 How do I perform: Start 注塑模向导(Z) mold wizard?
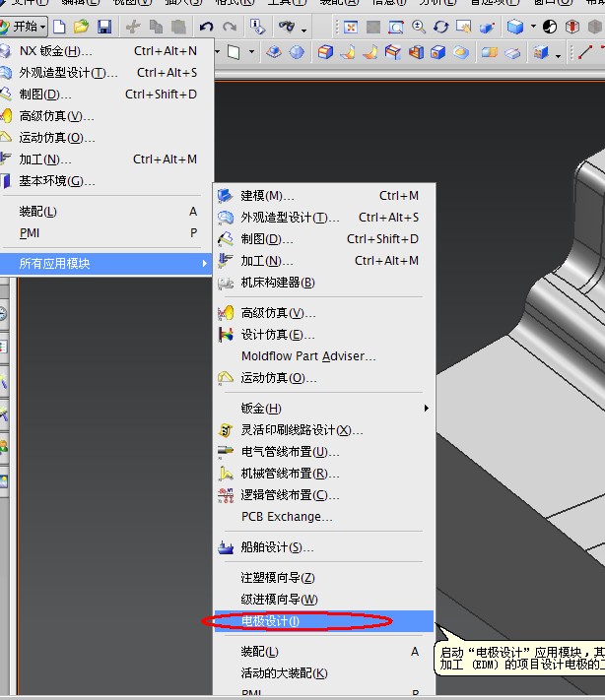(324, 578)
